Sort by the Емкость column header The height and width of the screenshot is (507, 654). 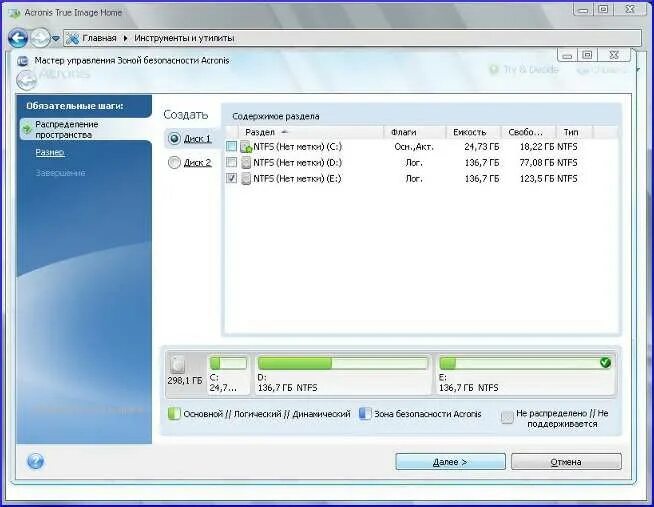point(473,132)
